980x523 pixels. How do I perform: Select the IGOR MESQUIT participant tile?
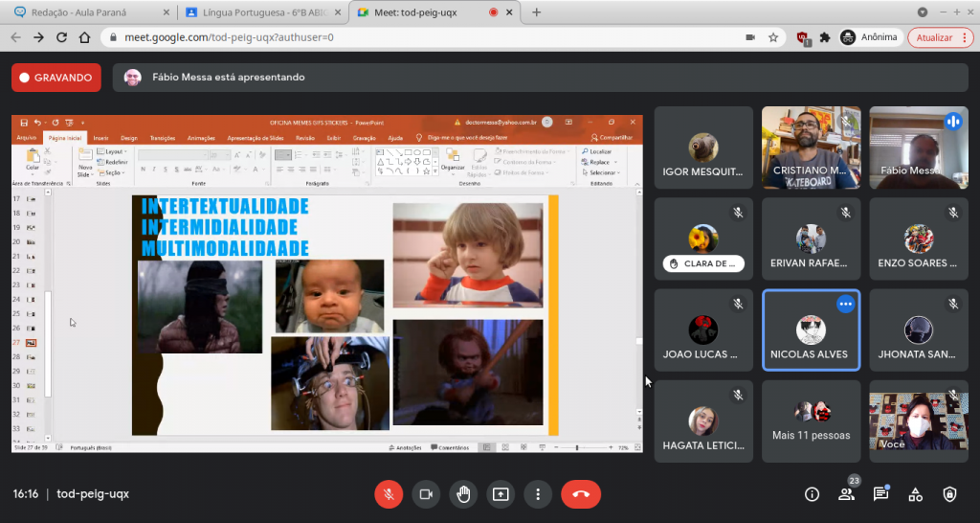coord(703,148)
